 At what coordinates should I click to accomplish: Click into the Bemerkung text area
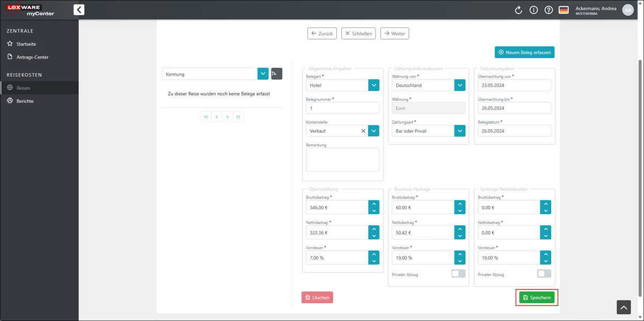click(342, 160)
